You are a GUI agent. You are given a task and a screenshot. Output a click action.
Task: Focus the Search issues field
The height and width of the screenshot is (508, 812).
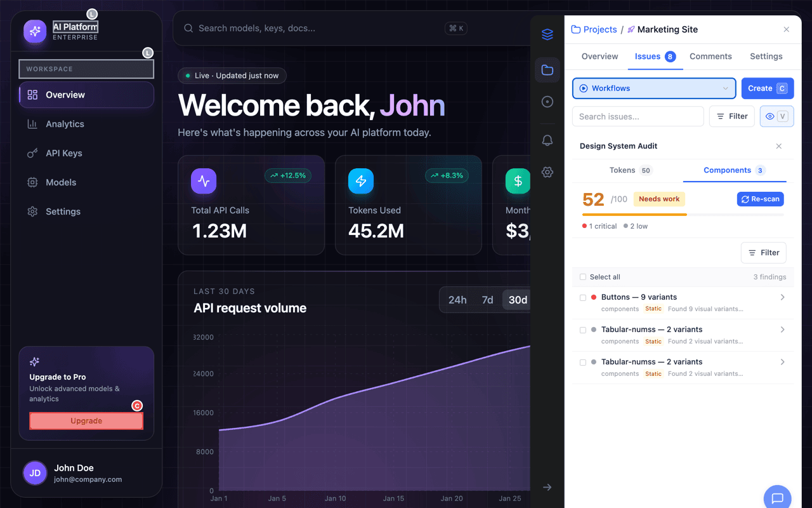click(638, 116)
